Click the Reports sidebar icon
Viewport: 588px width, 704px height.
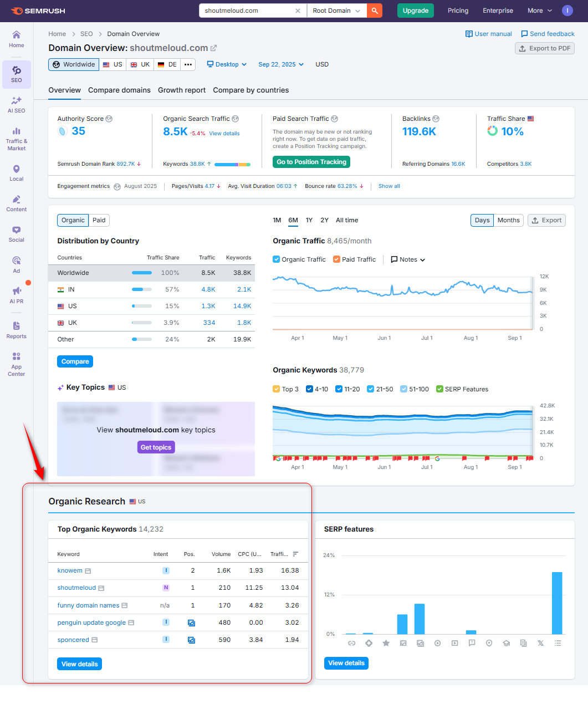[16, 330]
